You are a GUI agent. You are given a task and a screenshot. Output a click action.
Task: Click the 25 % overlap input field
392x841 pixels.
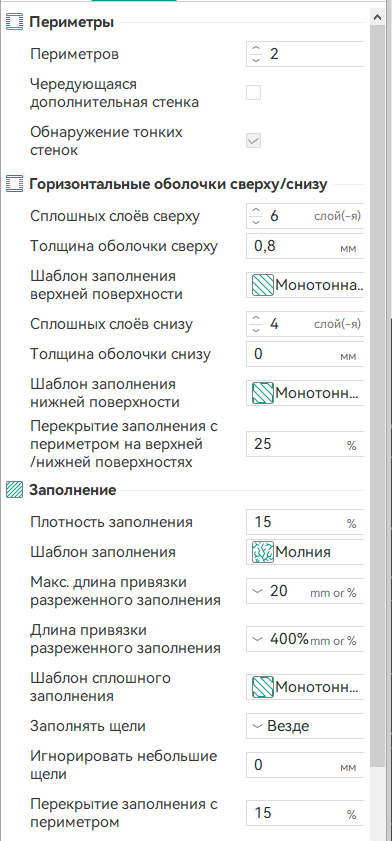point(305,444)
